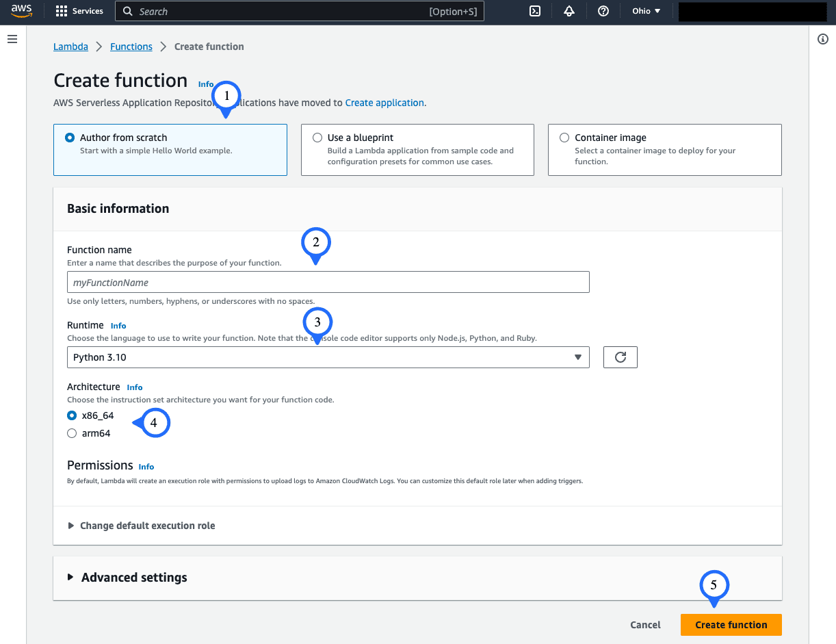Viewport: 836px width, 644px height.
Task: Refresh the runtime list
Action: [x=621, y=357]
